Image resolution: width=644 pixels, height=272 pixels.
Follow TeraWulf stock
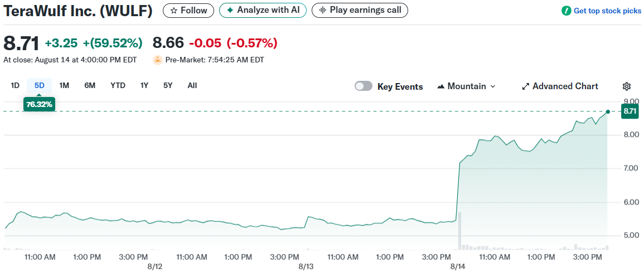click(188, 10)
